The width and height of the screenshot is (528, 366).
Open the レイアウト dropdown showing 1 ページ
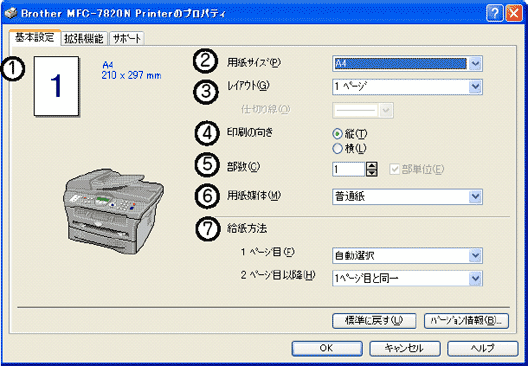(x=407, y=87)
